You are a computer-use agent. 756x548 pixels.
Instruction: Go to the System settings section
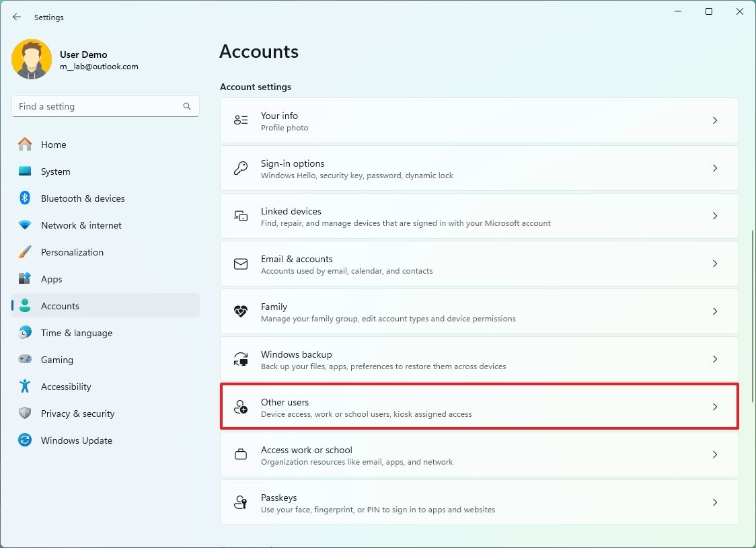(x=55, y=171)
